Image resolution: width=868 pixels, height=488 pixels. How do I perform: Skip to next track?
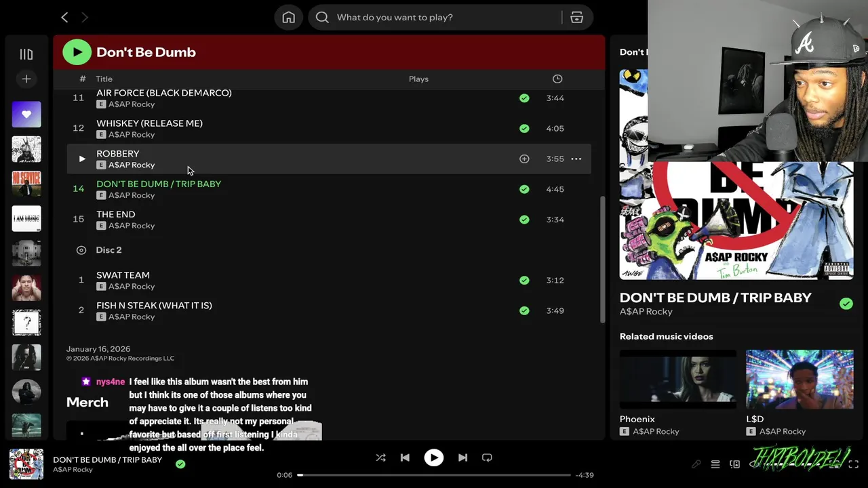click(462, 458)
